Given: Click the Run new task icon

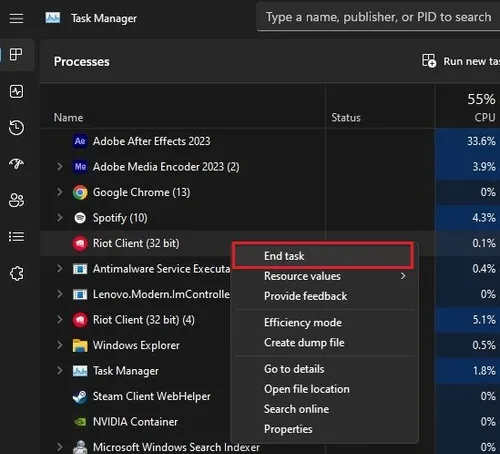Looking at the screenshot, I should 429,61.
